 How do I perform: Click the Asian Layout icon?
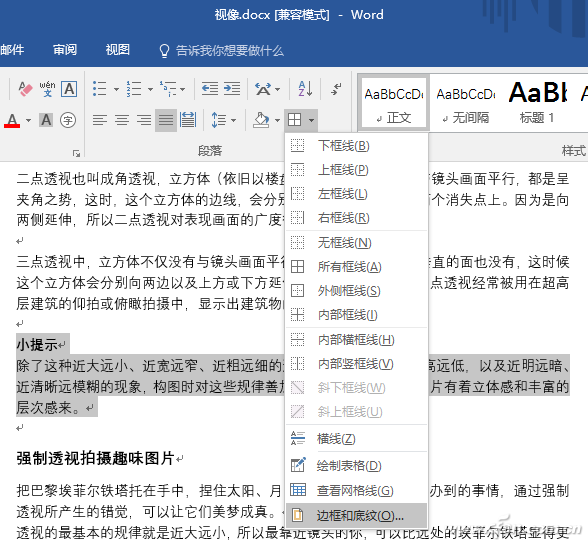coord(263,89)
